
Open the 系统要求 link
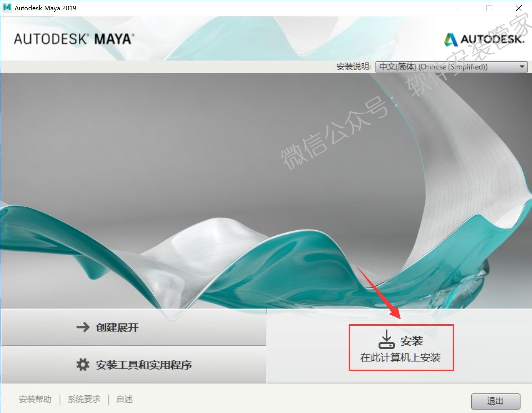84,399
